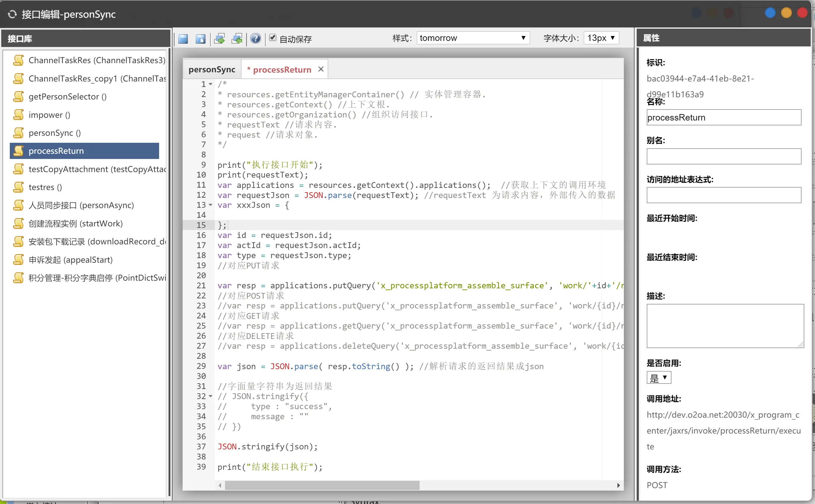Close the processReturn tab
The height and width of the screenshot is (504, 815).
[321, 69]
